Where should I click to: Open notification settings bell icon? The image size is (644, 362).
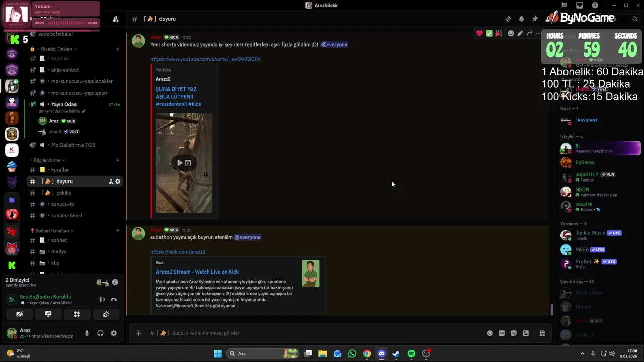coord(521,19)
